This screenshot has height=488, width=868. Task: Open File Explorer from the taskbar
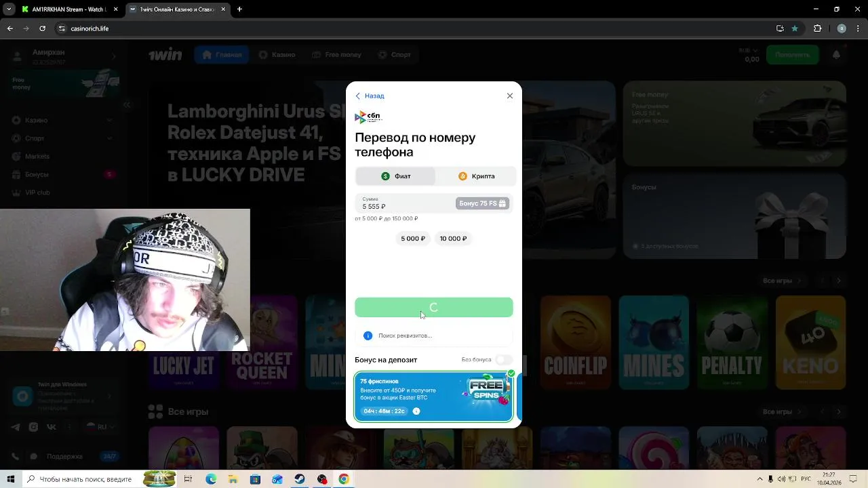233,479
